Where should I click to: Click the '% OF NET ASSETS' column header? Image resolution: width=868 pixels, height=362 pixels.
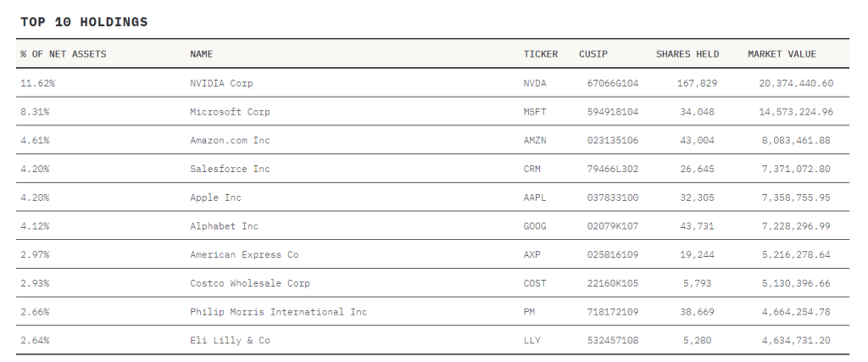63,54
